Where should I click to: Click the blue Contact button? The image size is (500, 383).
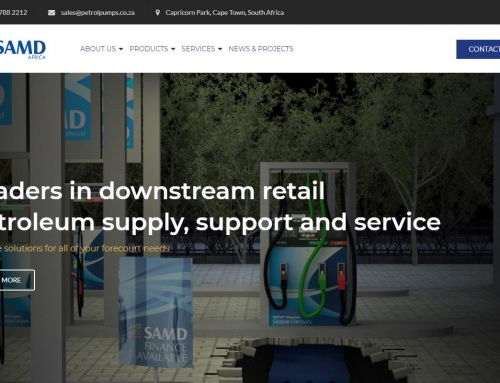[478, 49]
